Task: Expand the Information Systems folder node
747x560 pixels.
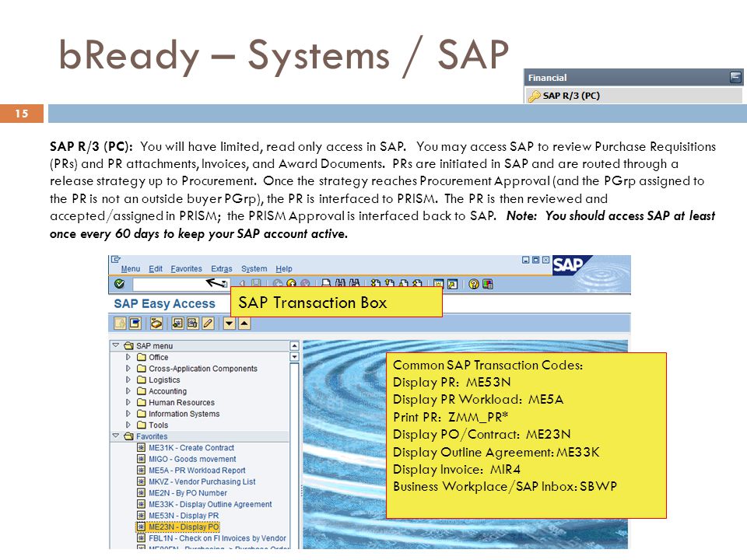Action: pos(128,413)
